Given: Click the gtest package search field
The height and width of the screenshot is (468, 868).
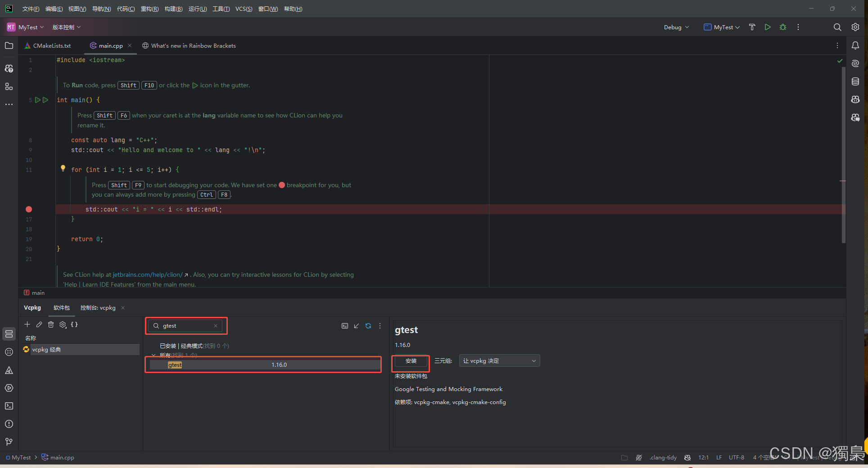Looking at the screenshot, I should click(185, 326).
